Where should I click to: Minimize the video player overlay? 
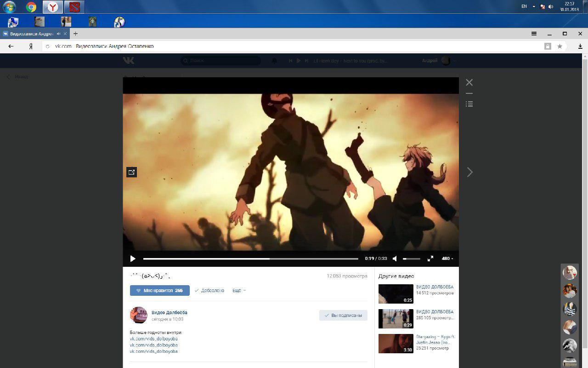(469, 93)
